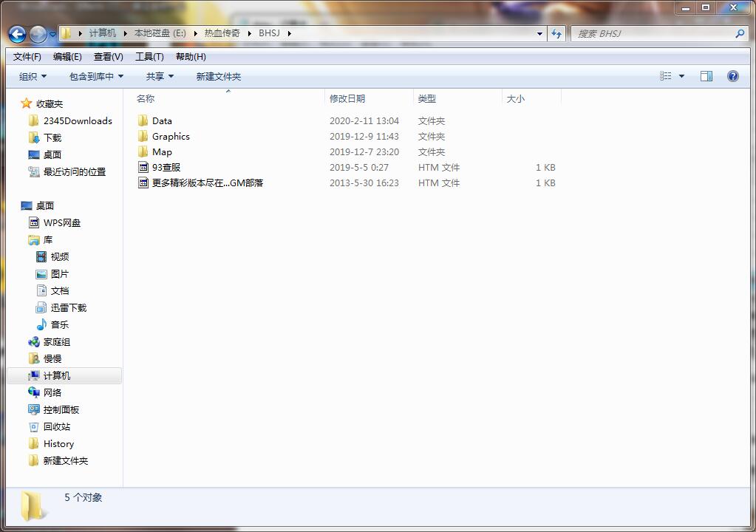This screenshot has width=756, height=532.
Task: Click the 新建文件夹 button
Action: pyautogui.click(x=218, y=77)
